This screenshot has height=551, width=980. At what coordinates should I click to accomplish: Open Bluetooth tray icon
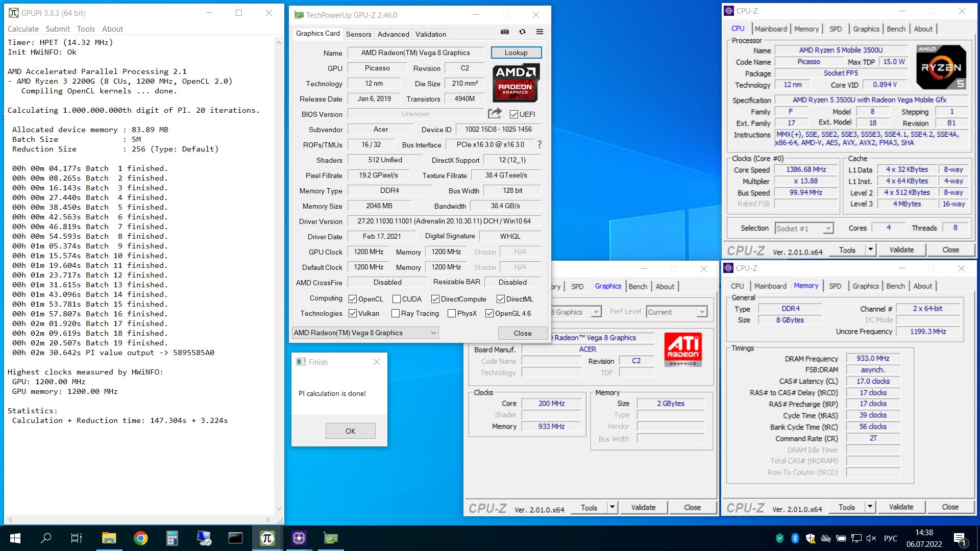point(795,538)
